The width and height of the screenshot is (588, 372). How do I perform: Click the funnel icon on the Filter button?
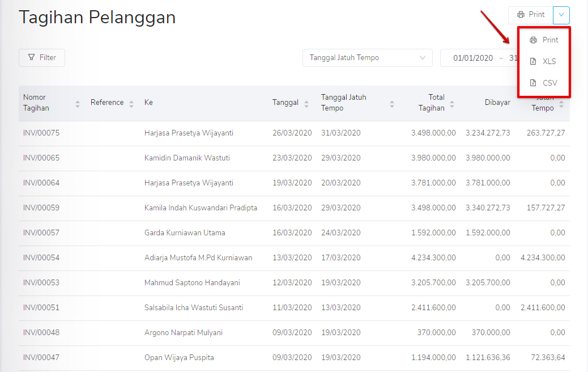coord(31,57)
